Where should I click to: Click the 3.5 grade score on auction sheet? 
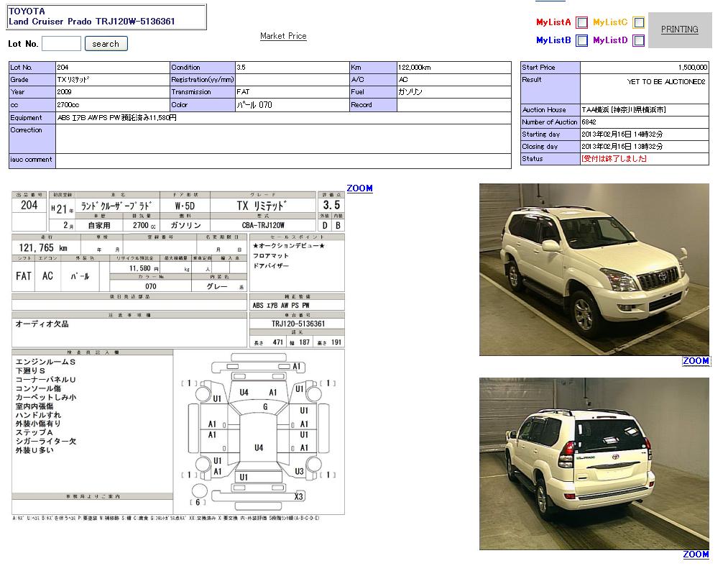click(331, 206)
